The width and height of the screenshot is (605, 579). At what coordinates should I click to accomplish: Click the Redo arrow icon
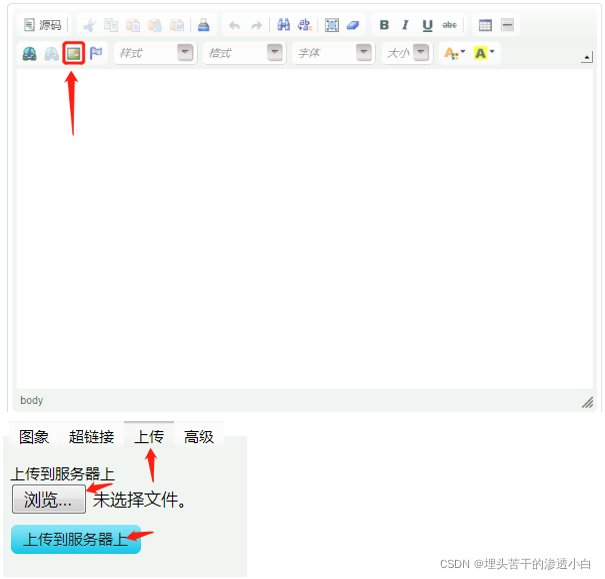pos(256,25)
